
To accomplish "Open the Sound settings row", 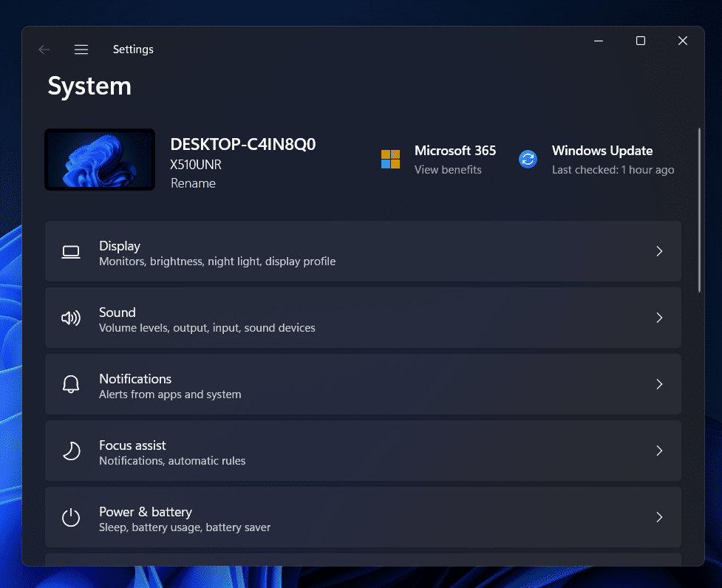I will click(x=362, y=318).
